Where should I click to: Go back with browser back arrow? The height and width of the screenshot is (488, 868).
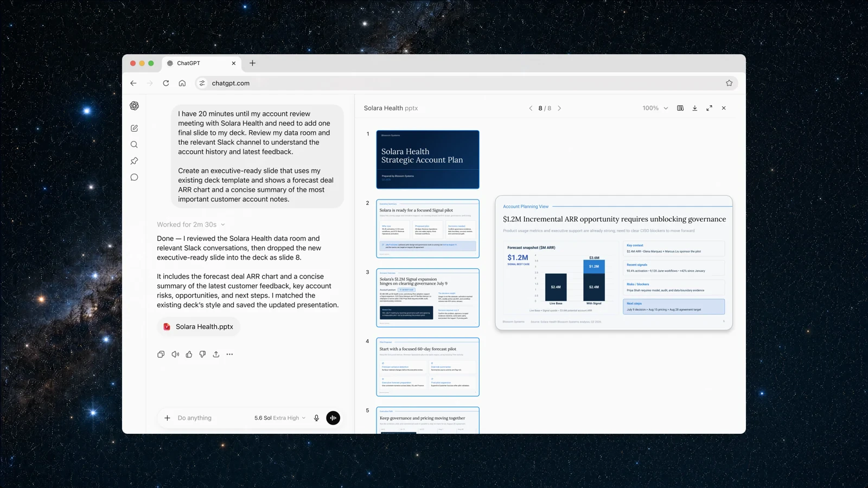click(133, 83)
